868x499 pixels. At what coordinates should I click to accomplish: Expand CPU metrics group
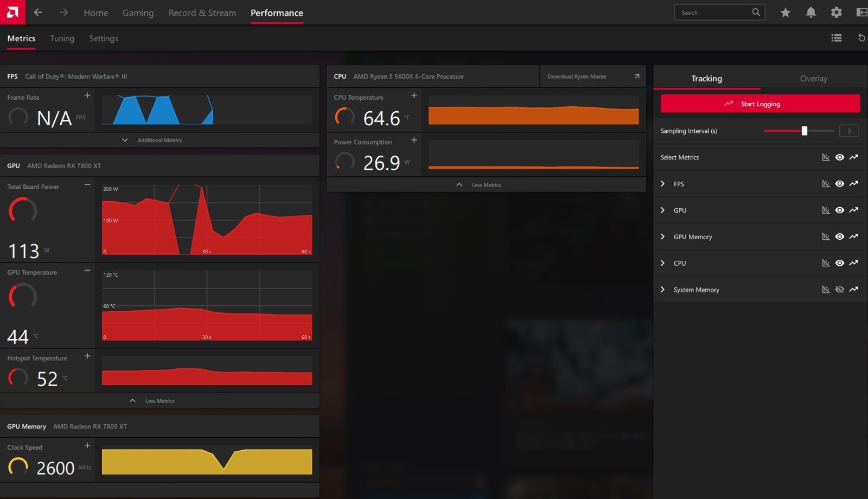click(662, 263)
